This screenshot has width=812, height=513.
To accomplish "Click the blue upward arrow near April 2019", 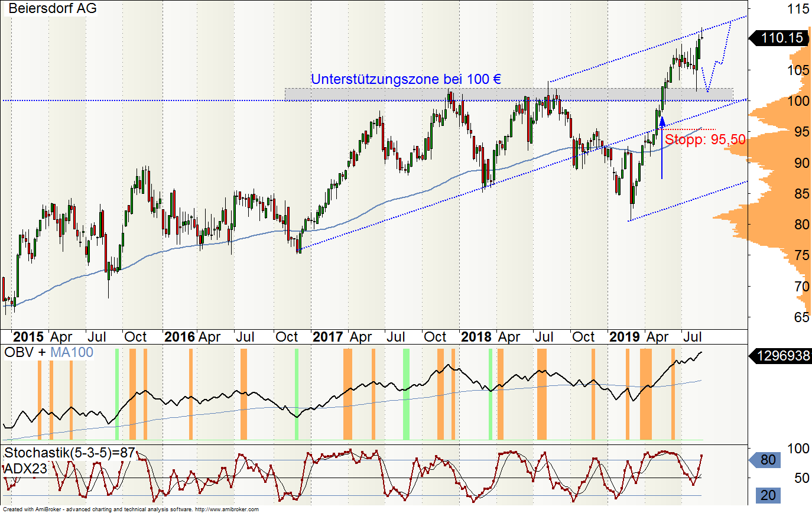I will point(662,148).
